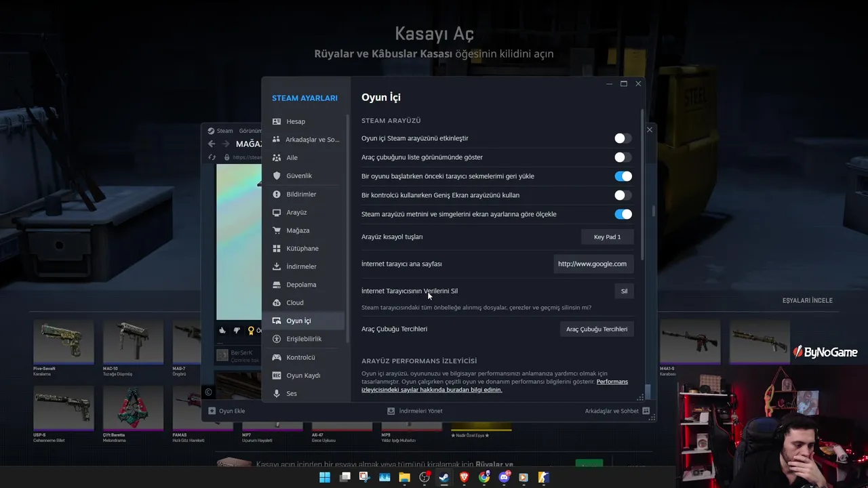Toggle Oyun içi Steam arayüzünü etkinleştir

(x=623, y=138)
